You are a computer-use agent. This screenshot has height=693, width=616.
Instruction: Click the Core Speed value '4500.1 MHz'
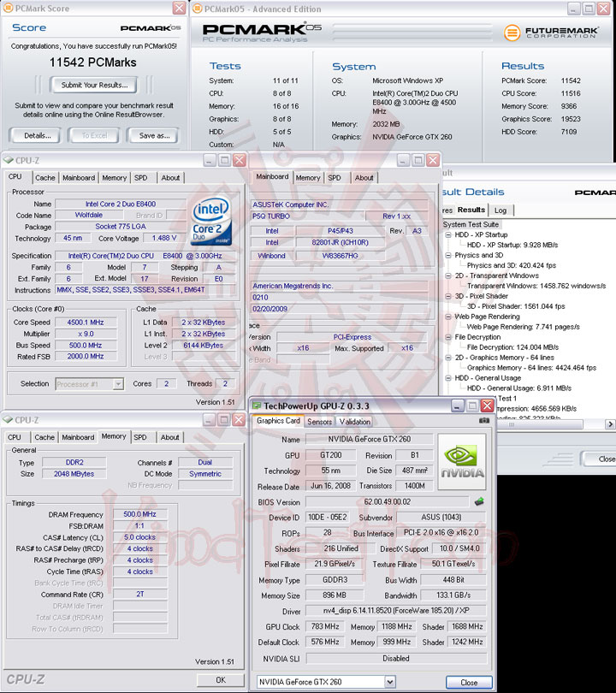pos(86,323)
